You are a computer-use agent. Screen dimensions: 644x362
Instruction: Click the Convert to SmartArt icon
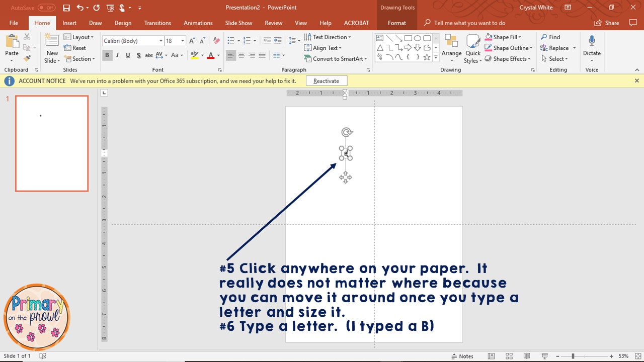(308, 59)
